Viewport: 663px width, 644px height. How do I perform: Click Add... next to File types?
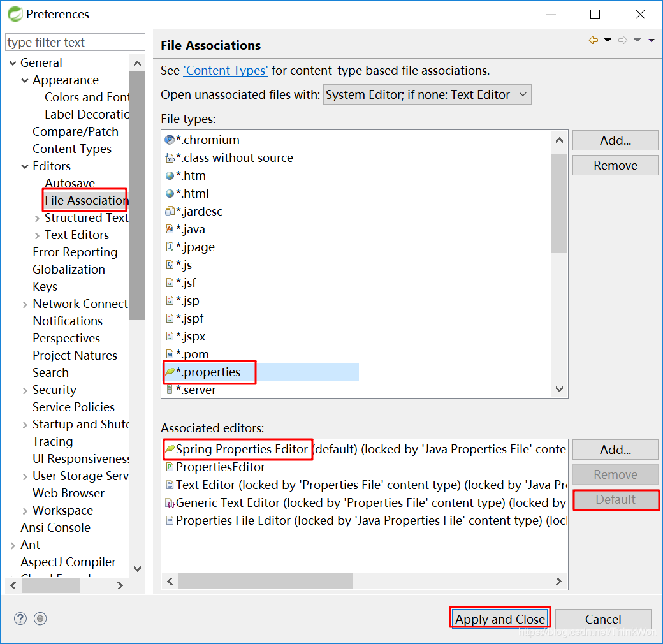click(x=615, y=140)
